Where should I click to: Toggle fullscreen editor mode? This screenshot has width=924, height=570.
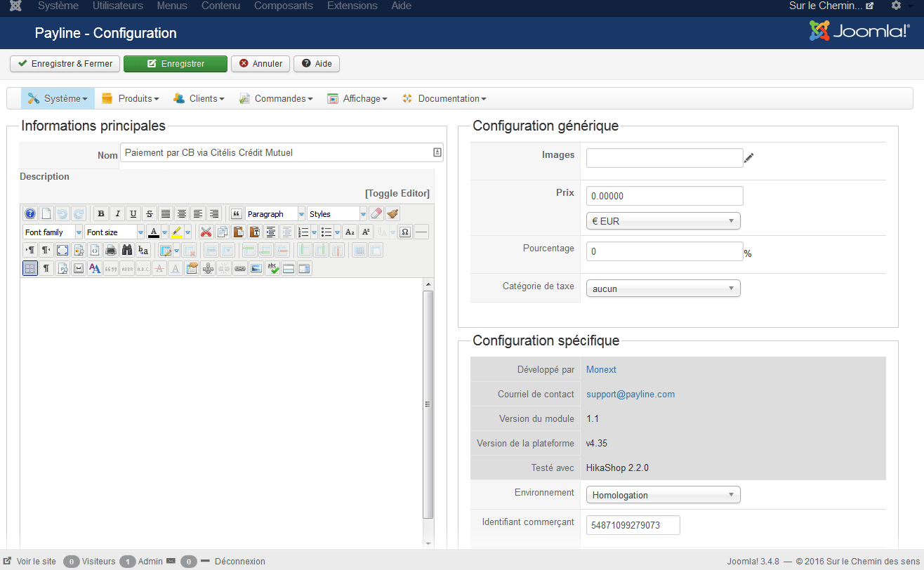[x=62, y=251]
